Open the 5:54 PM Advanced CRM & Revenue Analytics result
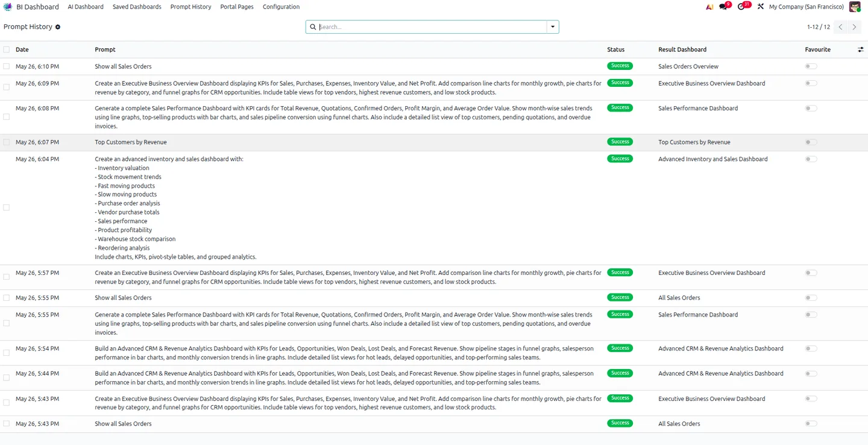The width and height of the screenshot is (868, 445). pos(721,349)
